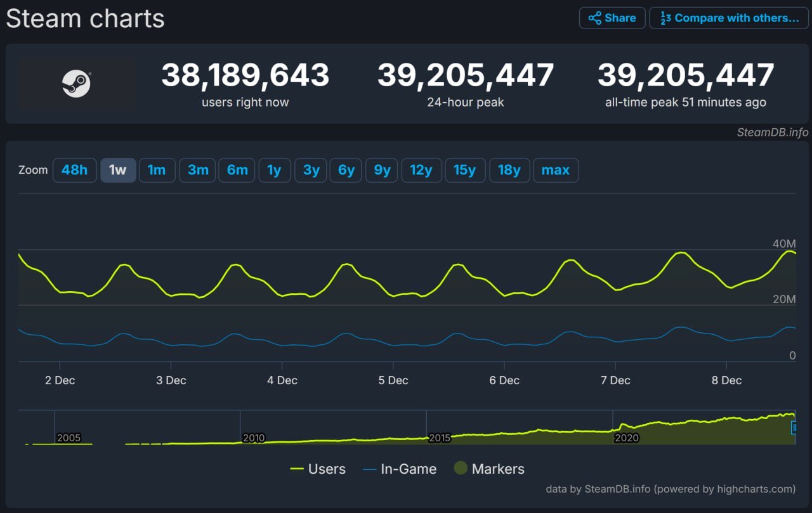Image resolution: width=812 pixels, height=513 pixels.
Task: Select 15y zoom range
Action: (465, 170)
